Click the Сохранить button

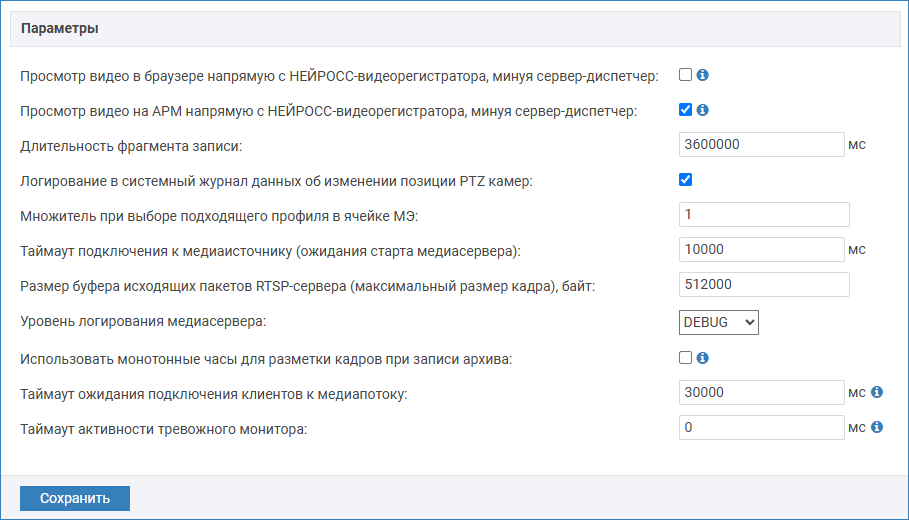(75, 499)
